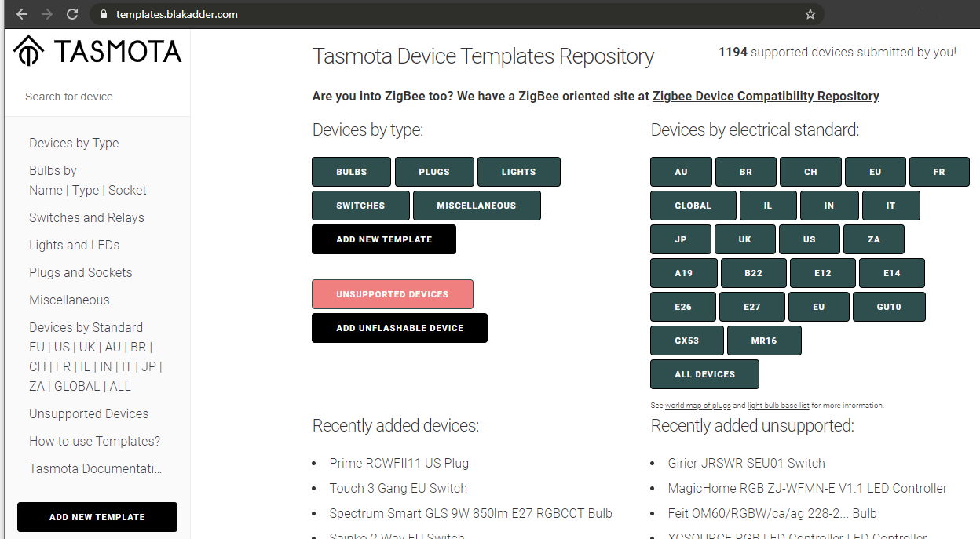Open Prime RCWFII11 US Plug entry
Screen dimensions: 980x539
point(399,463)
